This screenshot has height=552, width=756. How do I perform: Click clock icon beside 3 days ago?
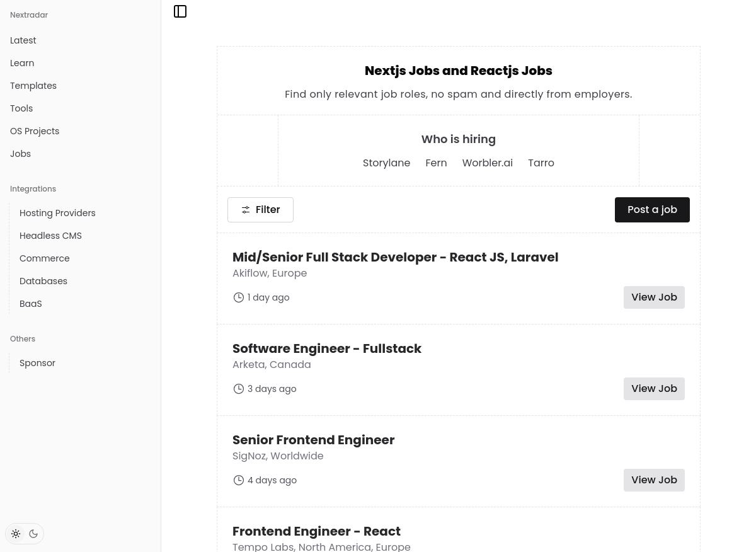coord(239,389)
